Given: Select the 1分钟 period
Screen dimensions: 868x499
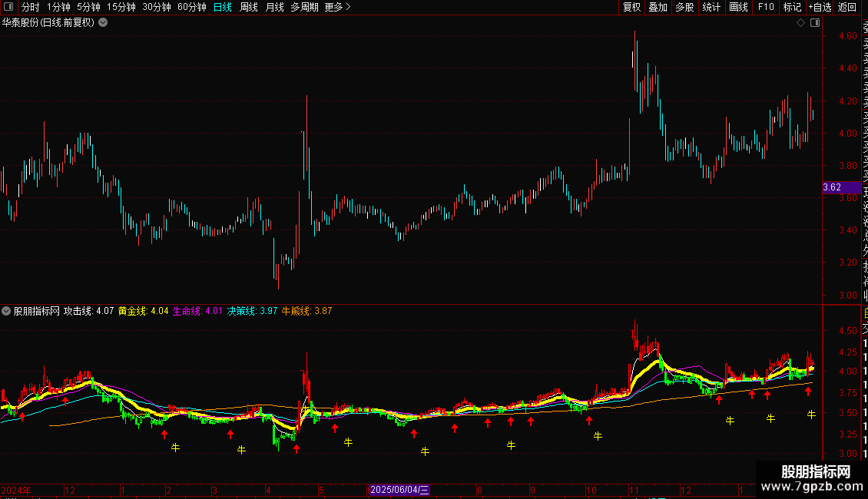Looking at the screenshot, I should tap(58, 7).
